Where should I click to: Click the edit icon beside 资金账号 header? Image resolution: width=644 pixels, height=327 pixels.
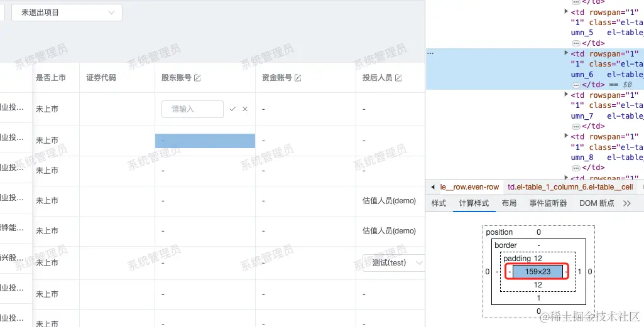click(298, 78)
